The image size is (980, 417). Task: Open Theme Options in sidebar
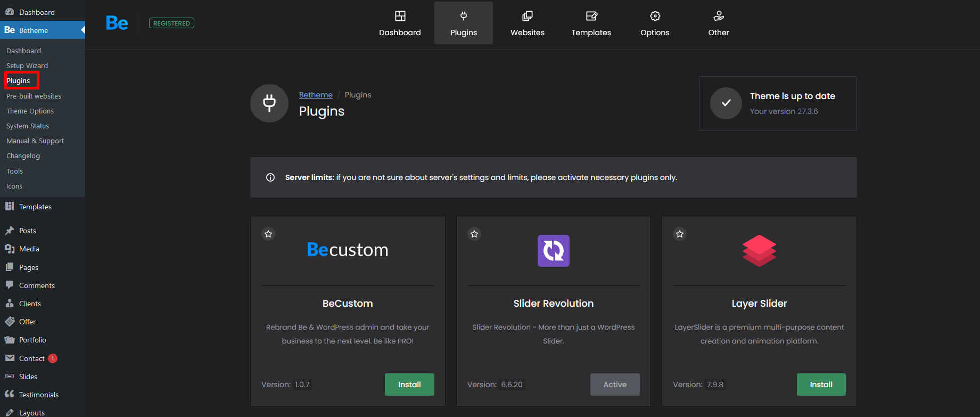(x=30, y=111)
